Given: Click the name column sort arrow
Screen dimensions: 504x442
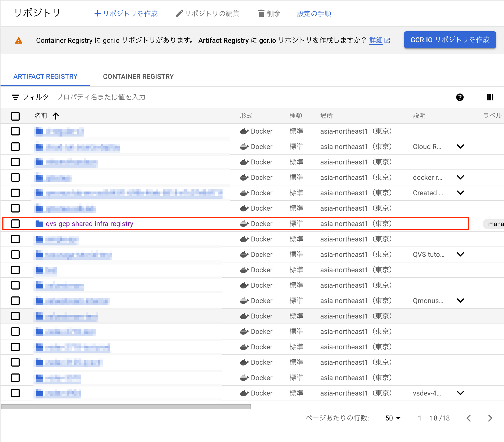Looking at the screenshot, I should [x=56, y=116].
